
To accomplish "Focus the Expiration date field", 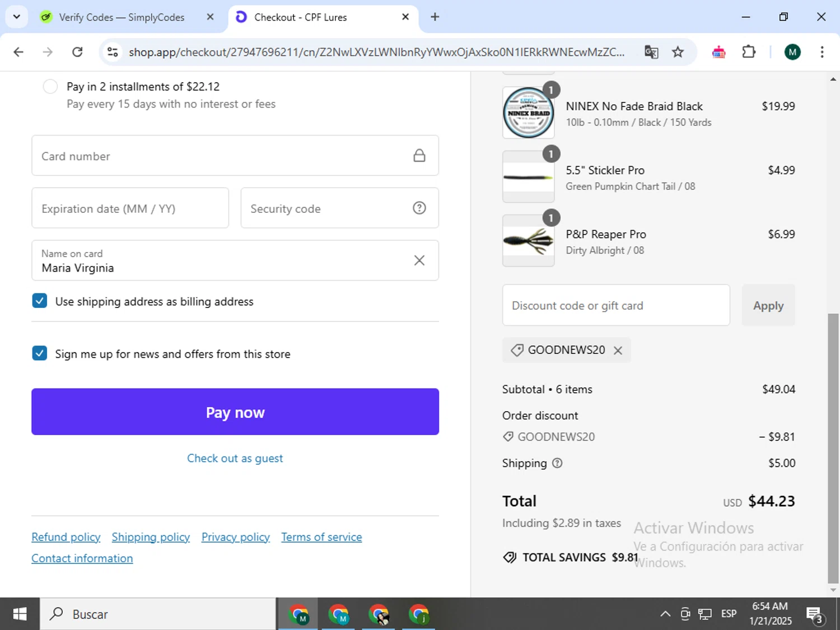I will click(130, 208).
